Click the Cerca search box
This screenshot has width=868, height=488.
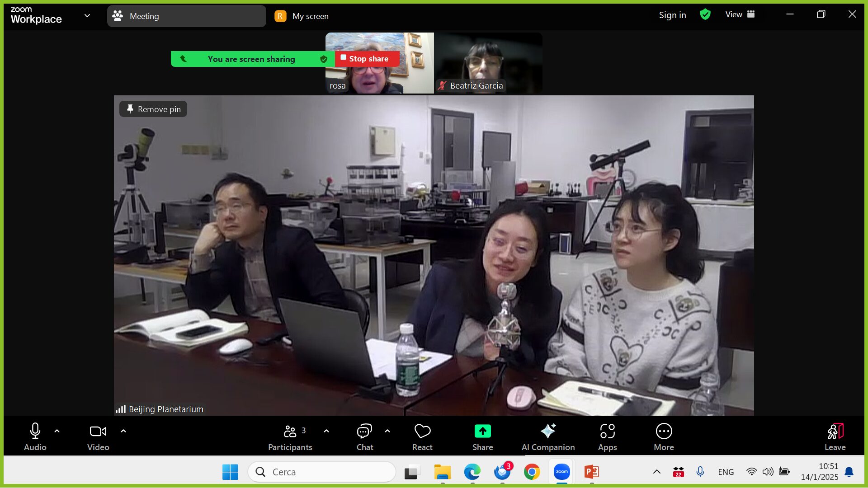[322, 472]
